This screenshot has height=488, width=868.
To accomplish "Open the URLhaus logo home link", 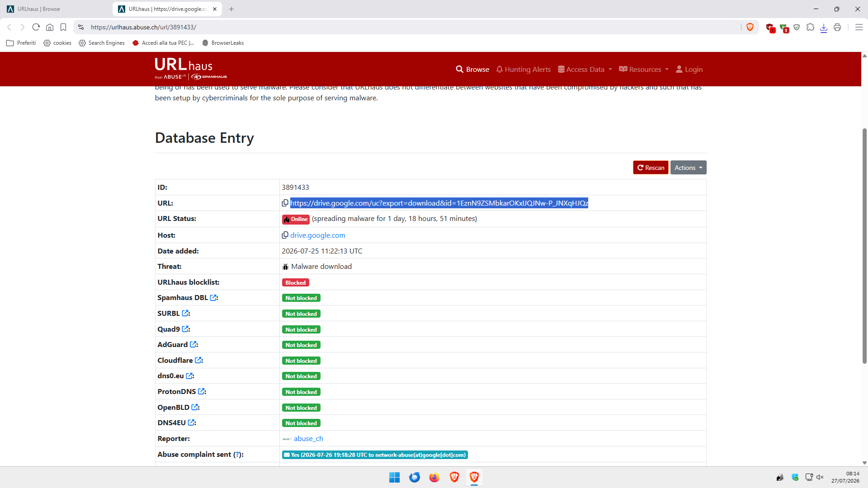I will [x=190, y=69].
